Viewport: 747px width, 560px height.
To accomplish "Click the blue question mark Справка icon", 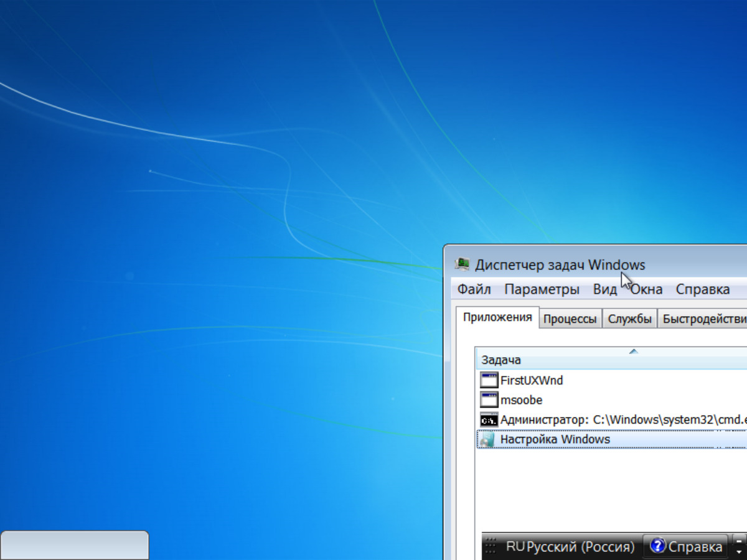I will (x=657, y=546).
